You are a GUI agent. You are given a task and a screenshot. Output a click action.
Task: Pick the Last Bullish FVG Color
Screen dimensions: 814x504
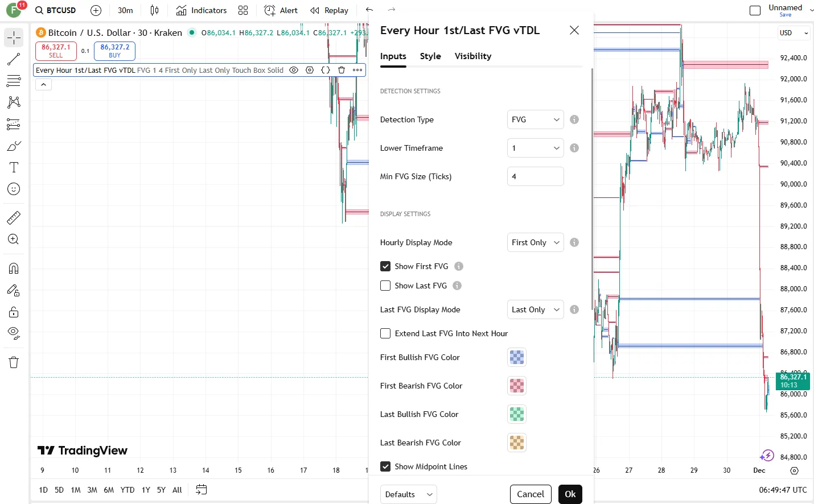517,414
